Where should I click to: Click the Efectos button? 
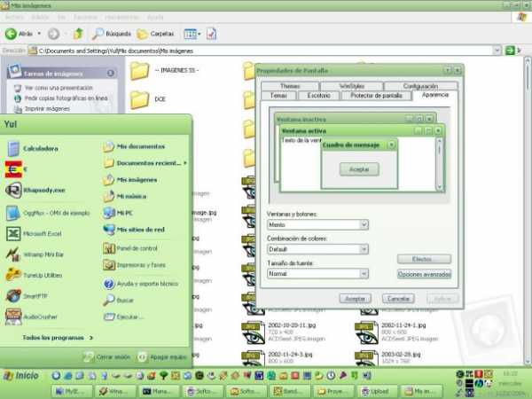424,259
